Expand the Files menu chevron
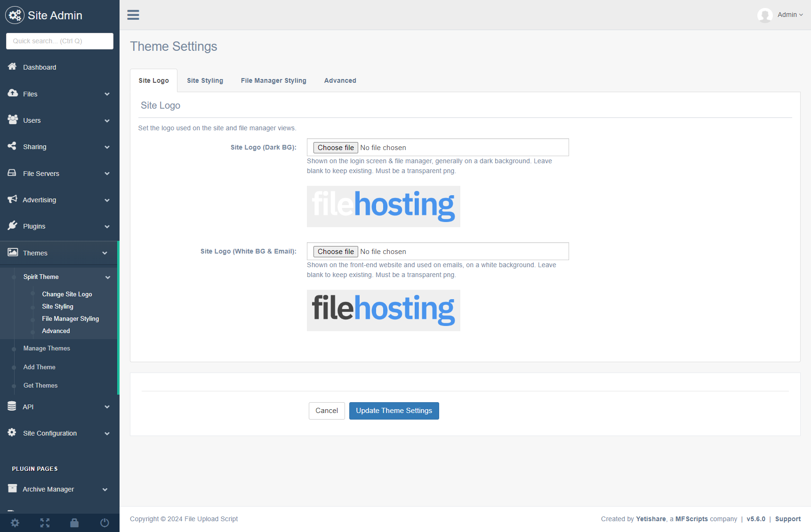The height and width of the screenshot is (532, 811). (107, 94)
